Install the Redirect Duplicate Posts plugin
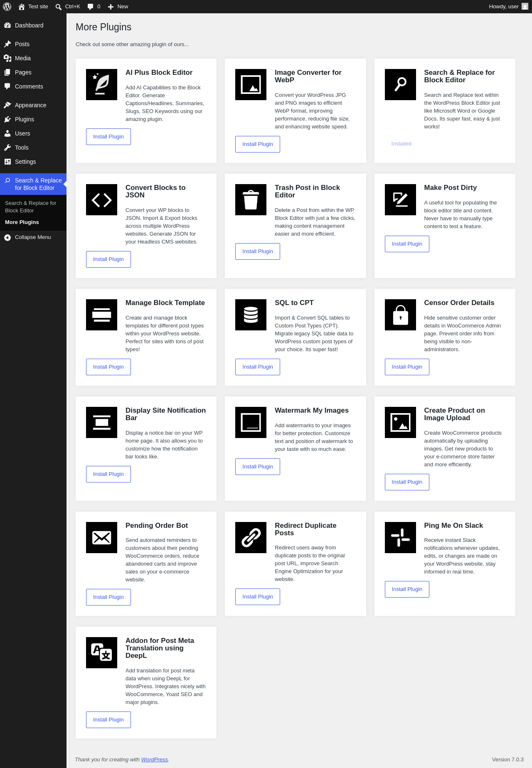532x768 pixels. click(258, 597)
